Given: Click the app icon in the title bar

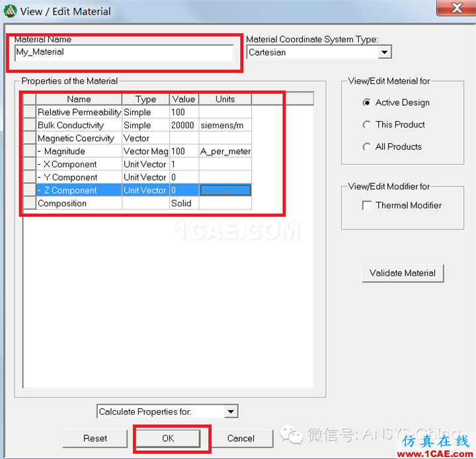Looking at the screenshot, I should pos(11,11).
